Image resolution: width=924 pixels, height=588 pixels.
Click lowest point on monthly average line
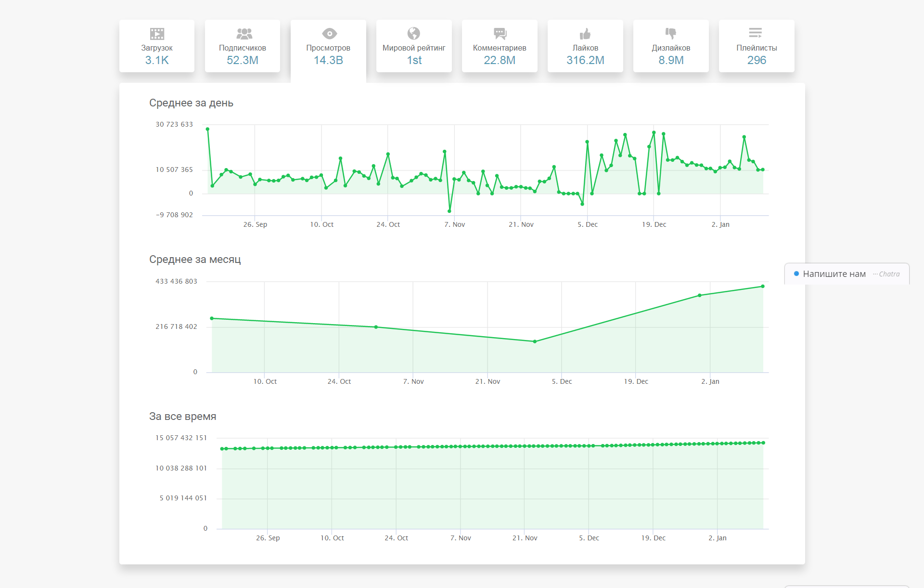click(x=535, y=341)
